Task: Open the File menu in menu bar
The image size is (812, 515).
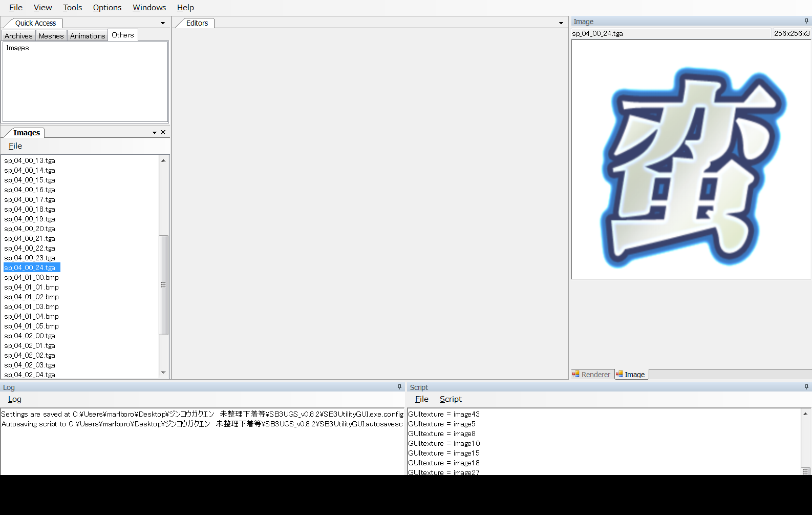Action: tap(16, 7)
